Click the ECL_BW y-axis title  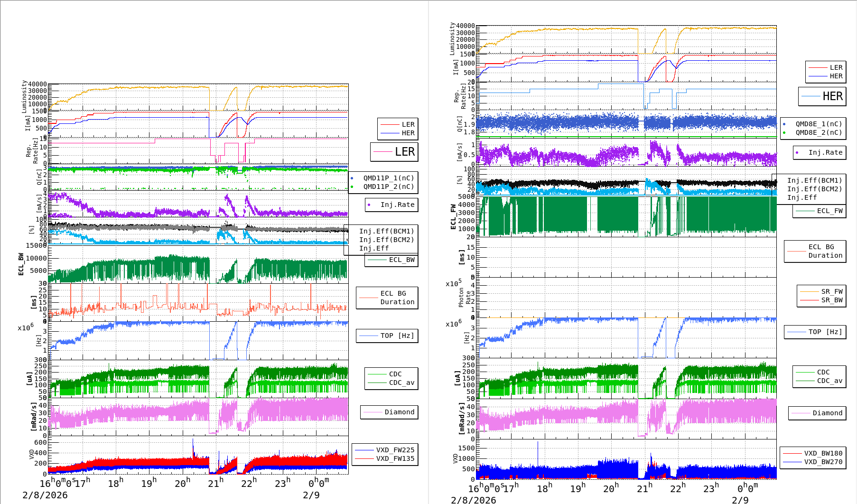click(21, 264)
